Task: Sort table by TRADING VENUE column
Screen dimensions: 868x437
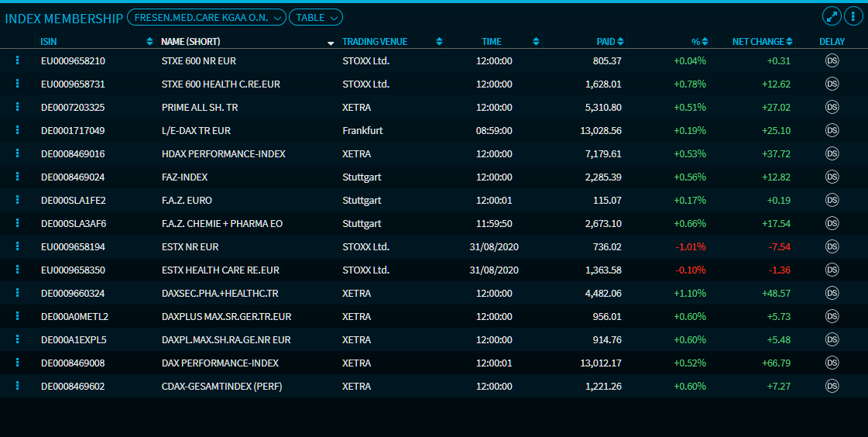Action: tap(375, 42)
